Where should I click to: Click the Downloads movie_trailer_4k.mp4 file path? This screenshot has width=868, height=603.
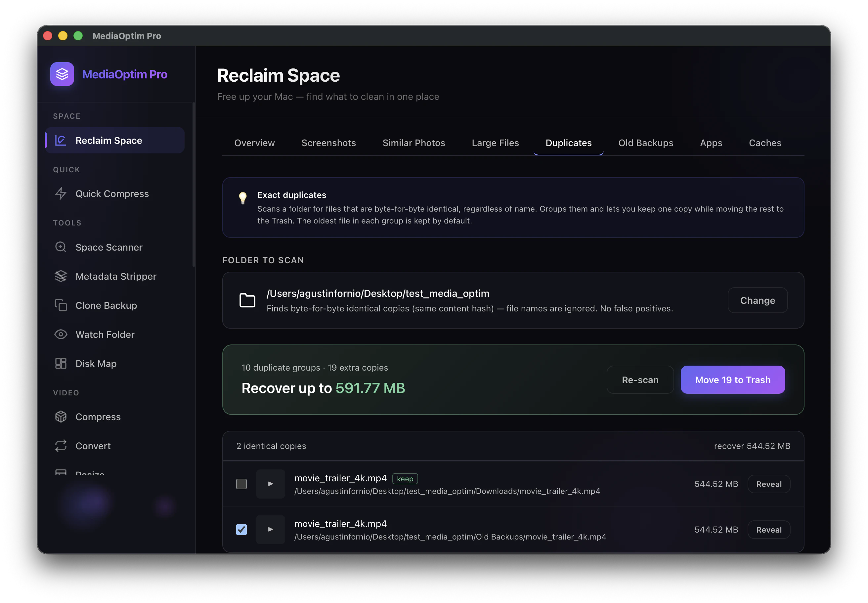click(447, 491)
